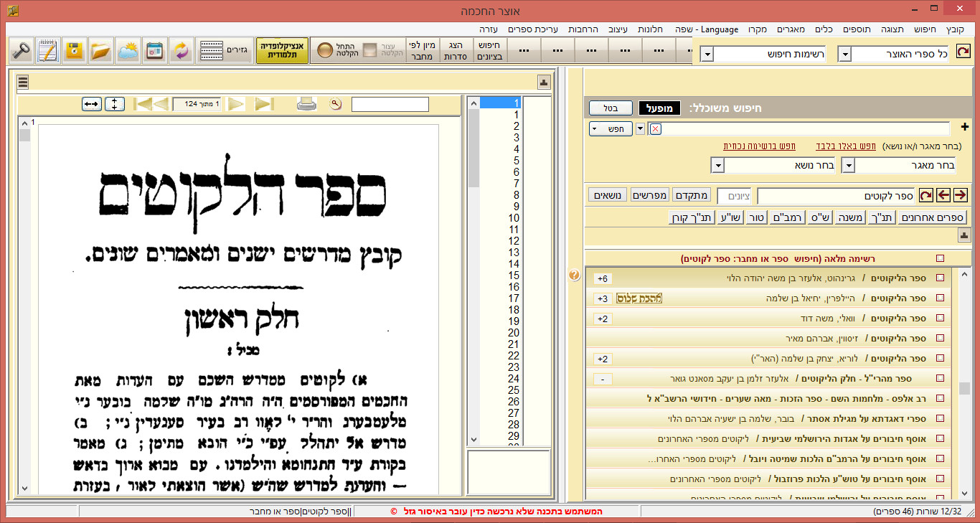This screenshot has height=523, width=980.
Task: Click the redo arrow beside the ספר לקוטים field
Action: (x=926, y=195)
